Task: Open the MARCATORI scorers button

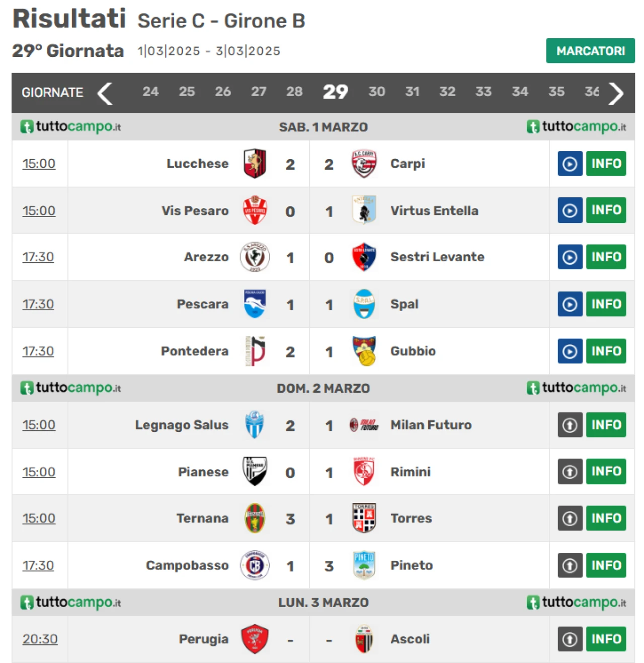Action: click(x=590, y=51)
